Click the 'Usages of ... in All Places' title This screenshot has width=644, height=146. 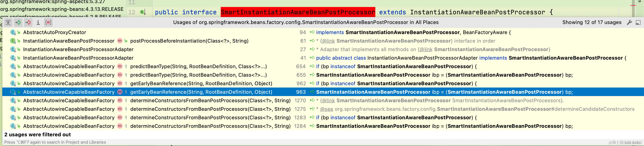pyautogui.click(x=306, y=22)
